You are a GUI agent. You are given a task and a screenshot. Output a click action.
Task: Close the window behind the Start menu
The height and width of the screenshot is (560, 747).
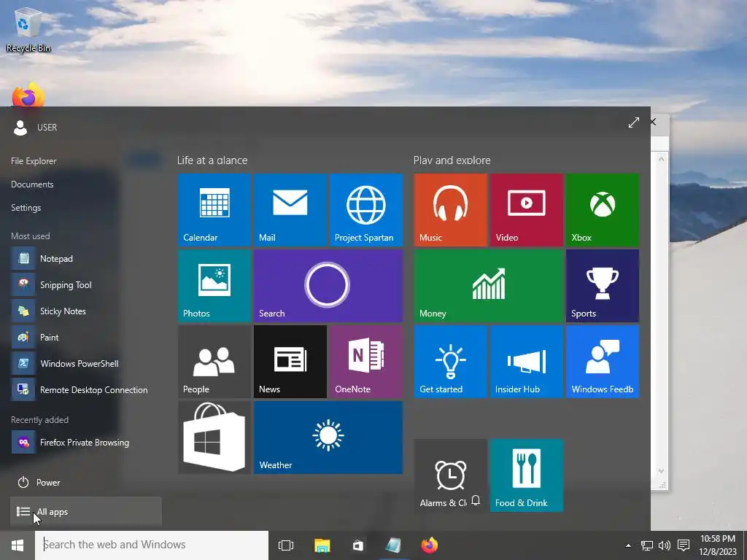coord(653,122)
